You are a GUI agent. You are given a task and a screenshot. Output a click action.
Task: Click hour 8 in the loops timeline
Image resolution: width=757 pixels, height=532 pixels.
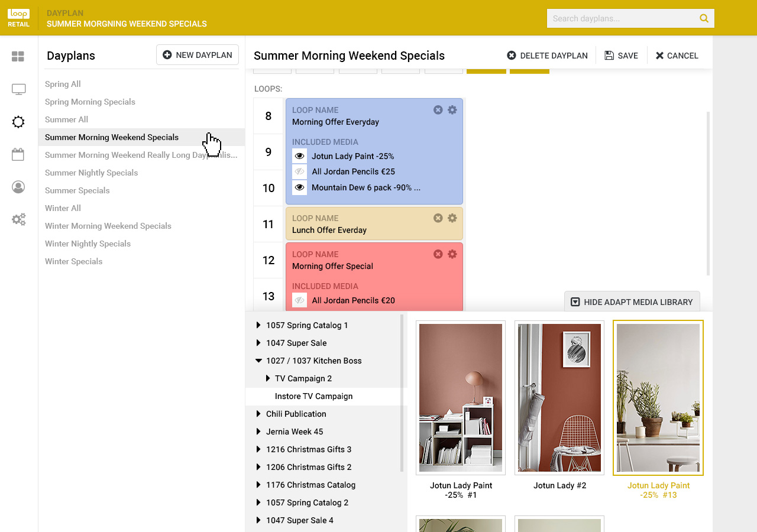point(268,116)
